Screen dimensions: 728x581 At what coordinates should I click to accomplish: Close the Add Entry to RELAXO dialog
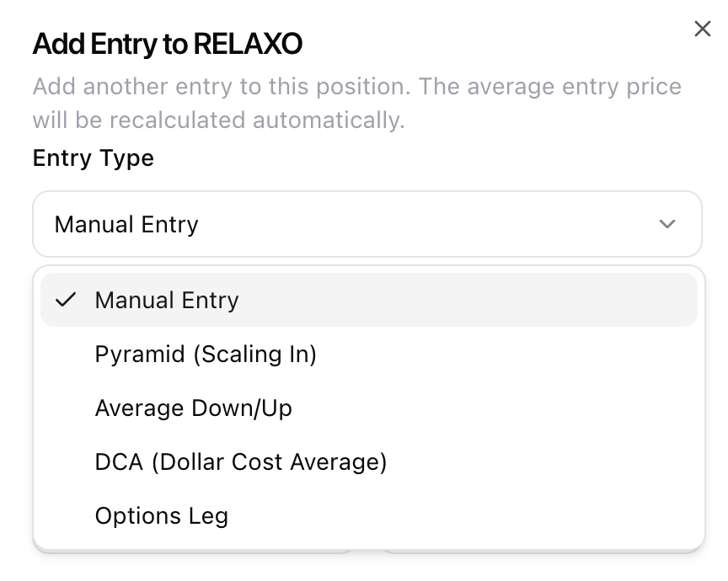[703, 29]
